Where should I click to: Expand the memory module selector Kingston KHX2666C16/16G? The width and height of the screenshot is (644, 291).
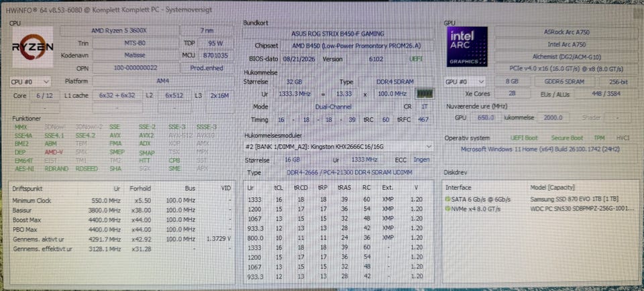338,147
